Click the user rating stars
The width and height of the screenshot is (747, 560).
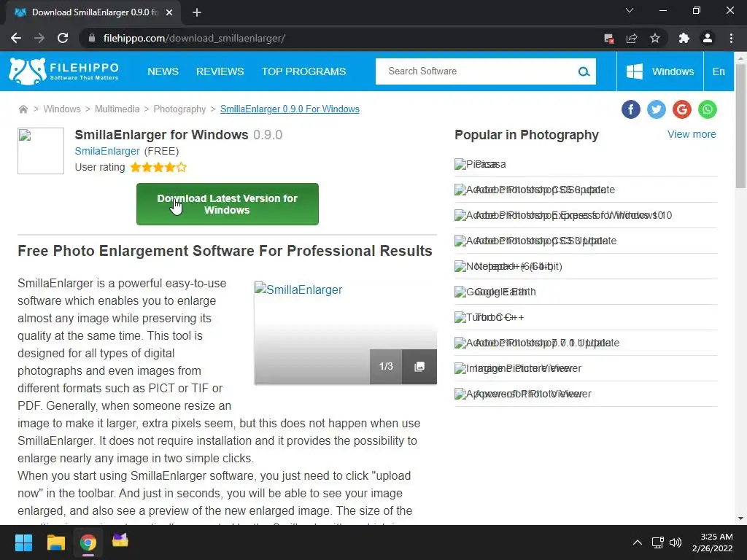(158, 167)
